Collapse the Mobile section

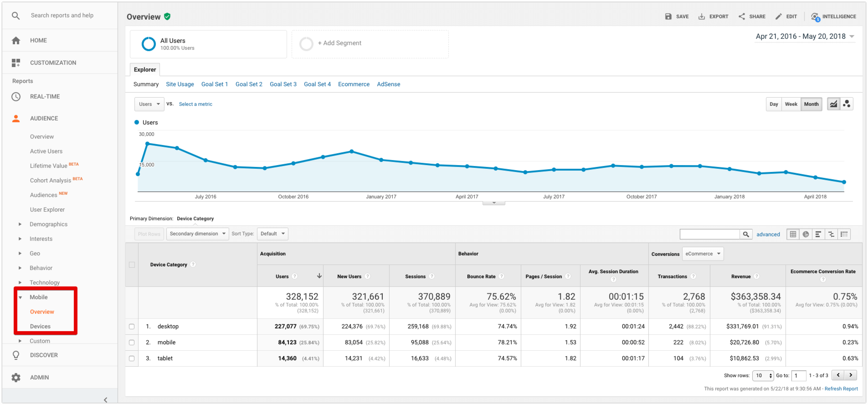pyautogui.click(x=20, y=297)
